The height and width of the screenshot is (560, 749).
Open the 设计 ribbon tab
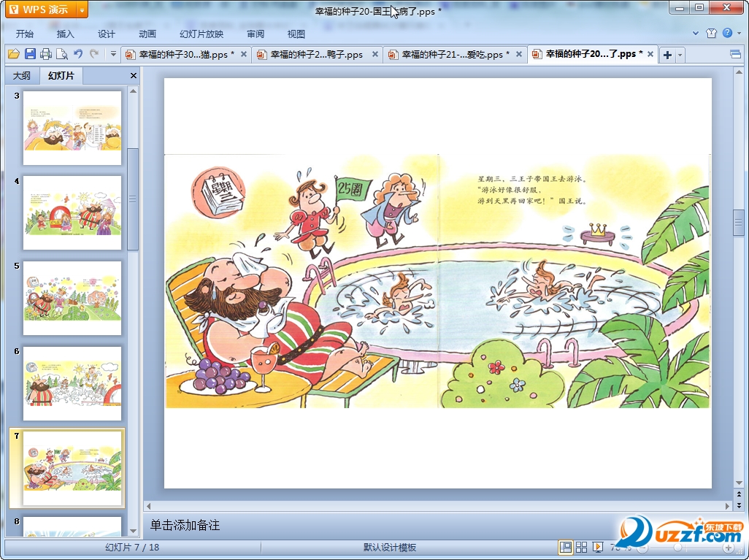[106, 34]
